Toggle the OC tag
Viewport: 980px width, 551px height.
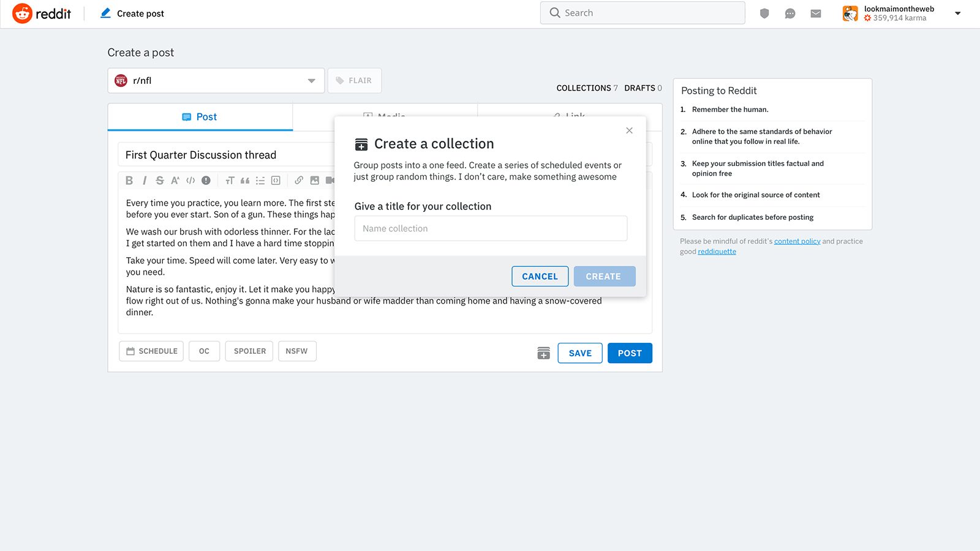204,351
